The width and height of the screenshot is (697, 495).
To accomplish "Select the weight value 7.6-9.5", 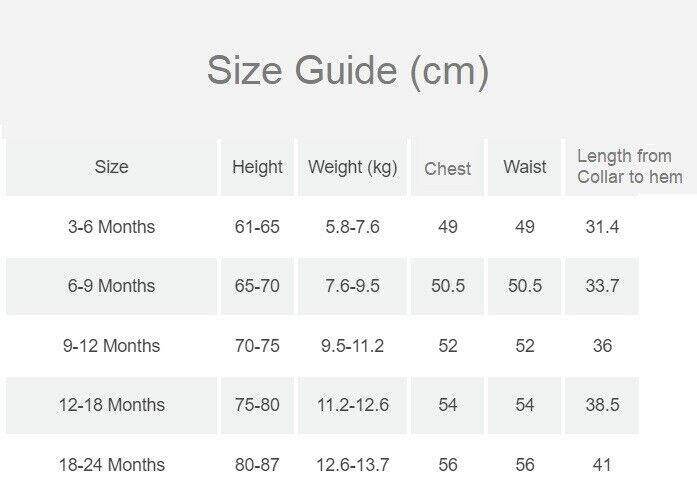I will point(353,286).
